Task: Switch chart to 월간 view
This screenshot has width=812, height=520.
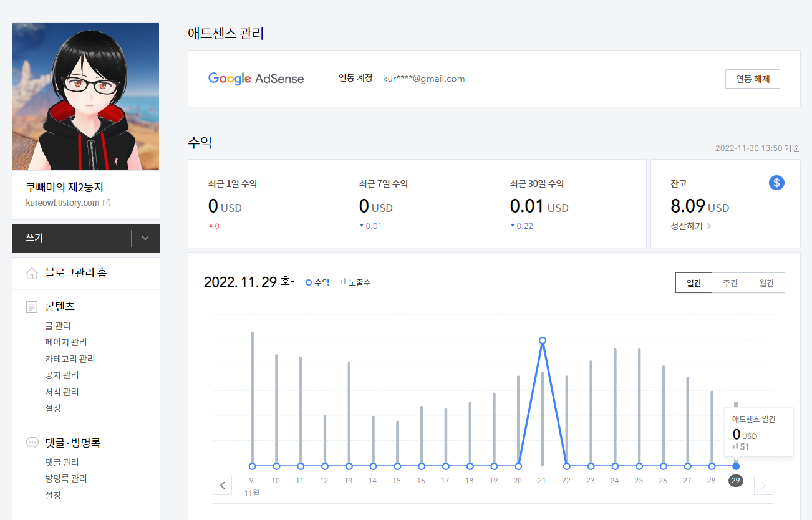Action: [766, 283]
